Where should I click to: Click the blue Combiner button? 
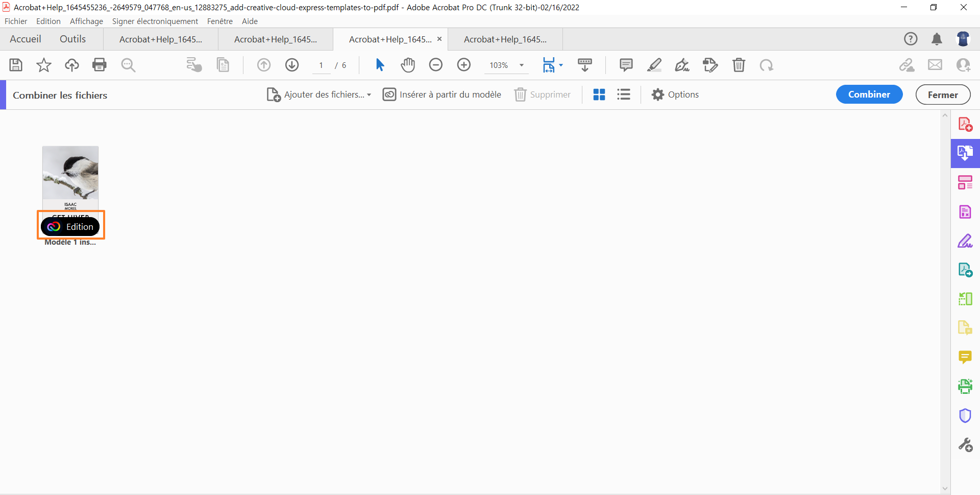[869, 95]
